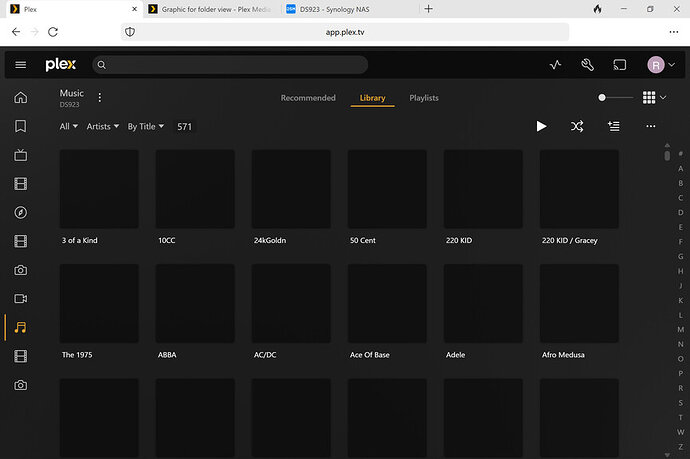Image resolution: width=690 pixels, height=459 pixels.
Task: Open the Plex hamburger menu
Action: 20,65
